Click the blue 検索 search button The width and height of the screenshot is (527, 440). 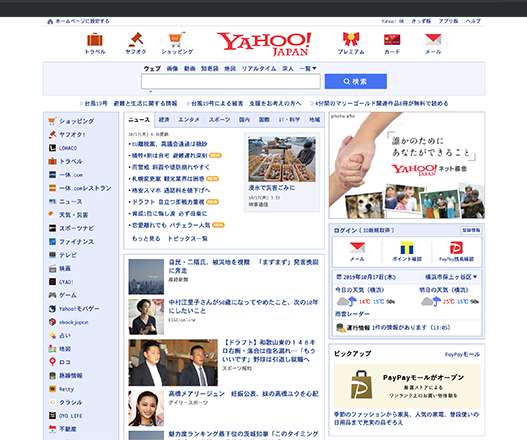pyautogui.click(x=356, y=81)
